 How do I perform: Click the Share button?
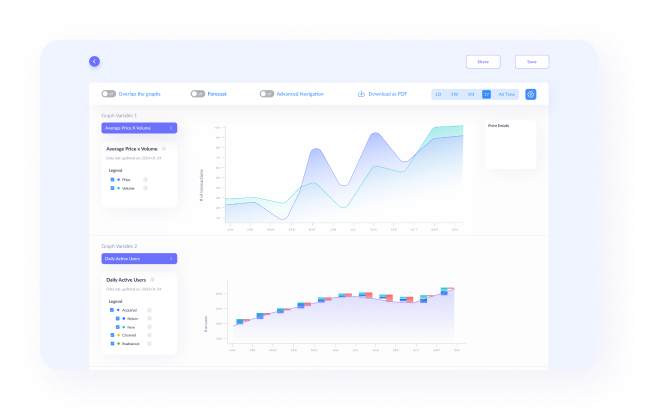[483, 62]
